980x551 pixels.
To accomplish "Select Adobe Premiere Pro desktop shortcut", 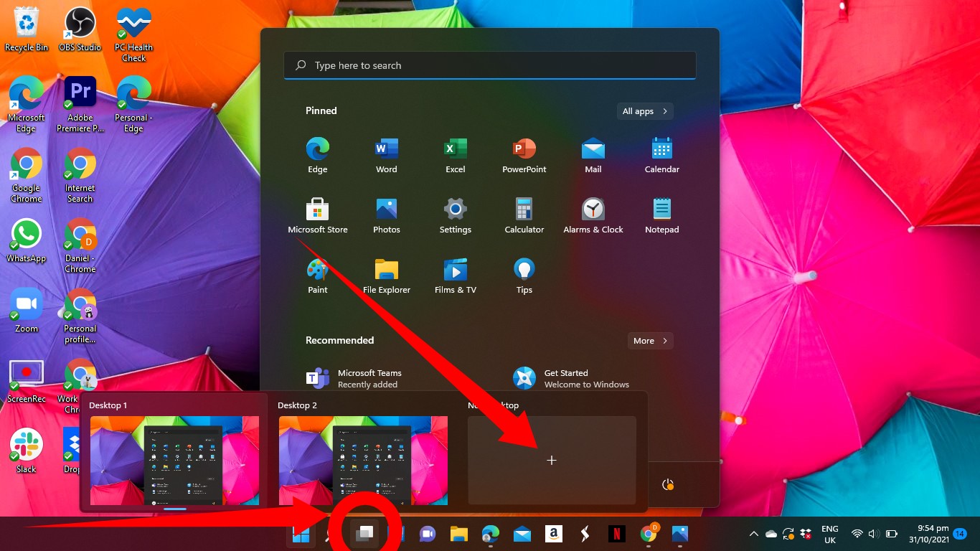I will pos(80,105).
